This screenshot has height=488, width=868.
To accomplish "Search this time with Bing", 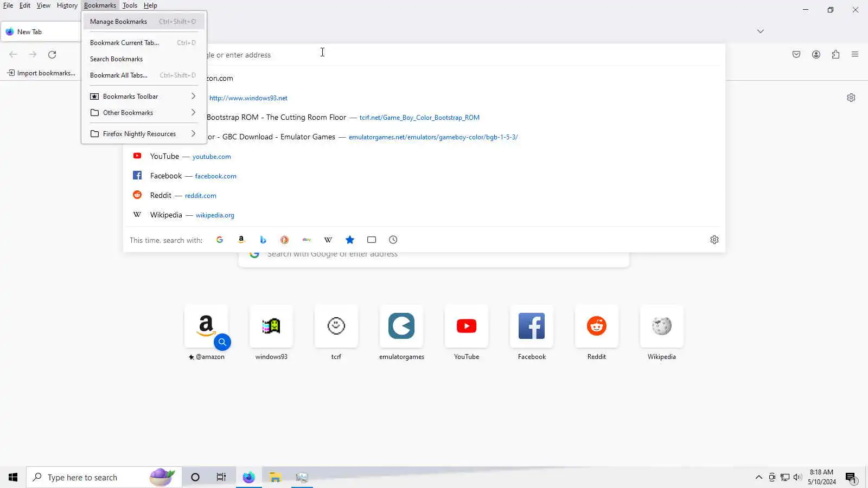I will 263,240.
